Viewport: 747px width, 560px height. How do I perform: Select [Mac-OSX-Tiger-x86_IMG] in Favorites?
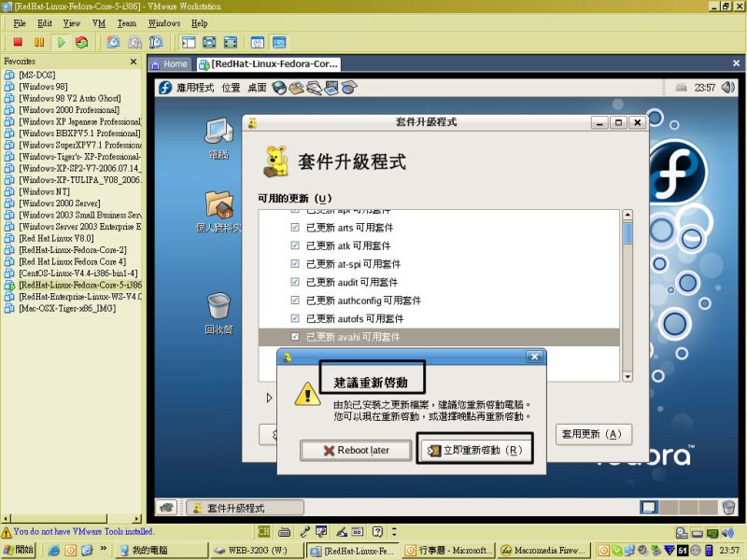67,308
